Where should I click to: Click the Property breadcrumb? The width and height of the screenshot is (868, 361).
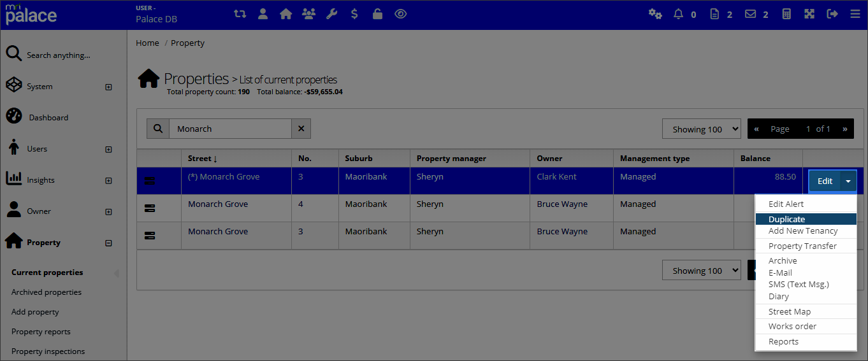[187, 43]
